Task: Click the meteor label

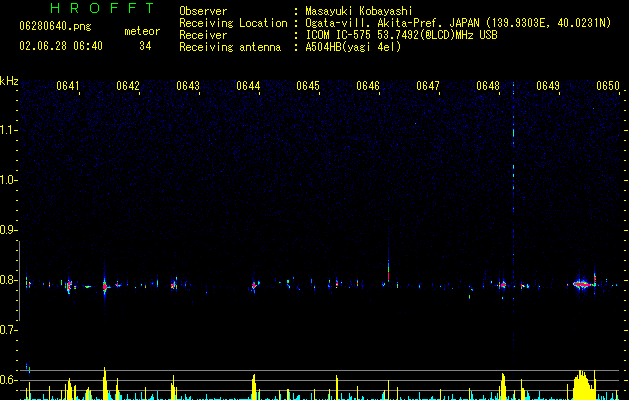Action: click(142, 31)
